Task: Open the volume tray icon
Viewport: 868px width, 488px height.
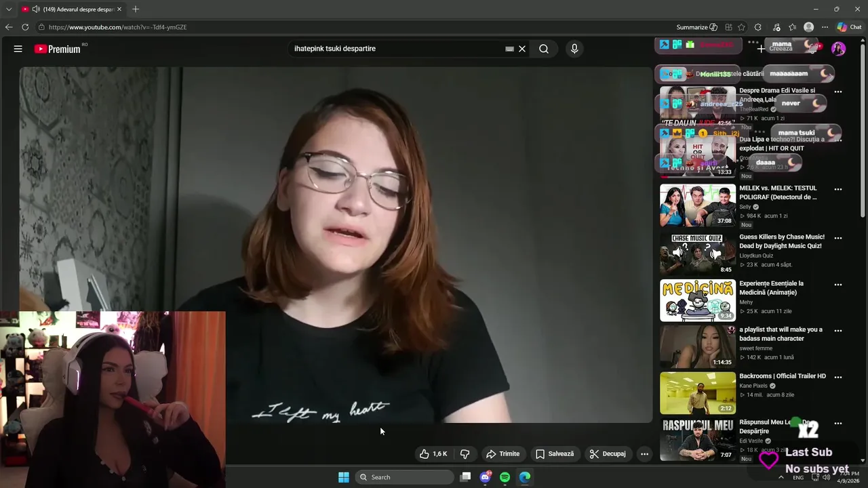Action: tap(825, 477)
